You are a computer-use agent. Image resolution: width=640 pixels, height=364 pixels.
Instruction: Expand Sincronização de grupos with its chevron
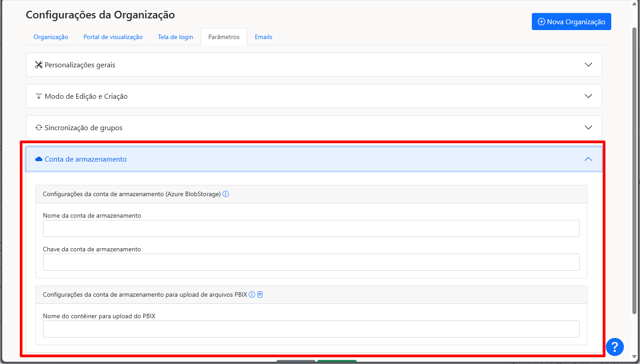click(x=588, y=127)
